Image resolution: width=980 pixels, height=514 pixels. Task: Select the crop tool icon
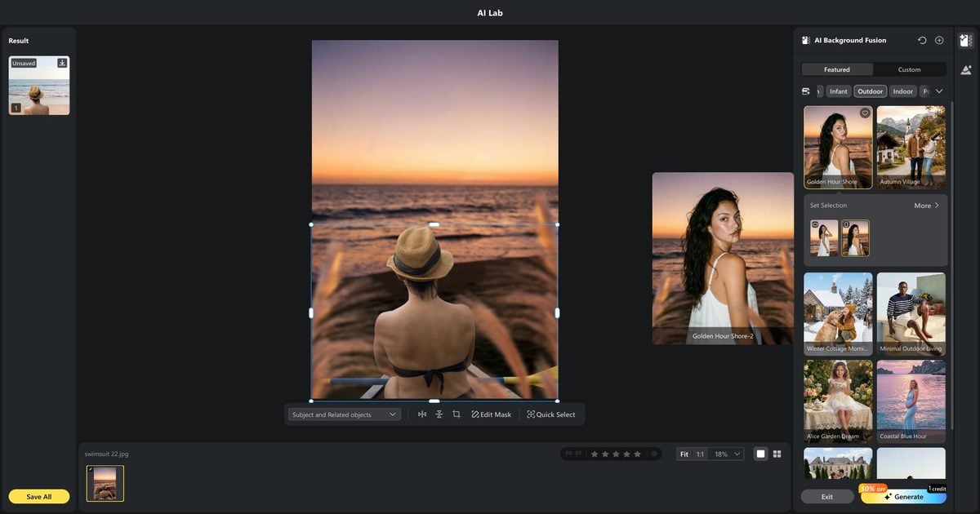pos(457,414)
